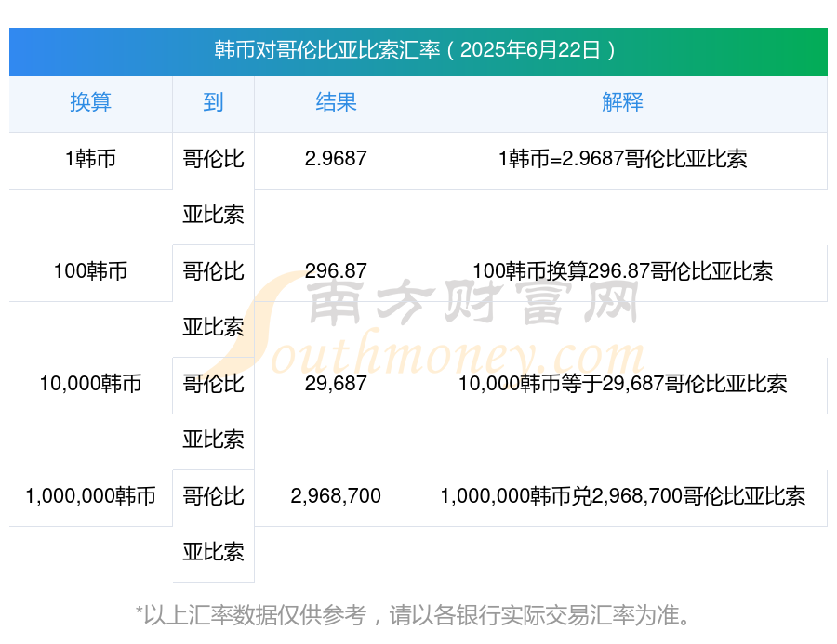This screenshot has height=644, width=837.
Task: Select text 10,000韩币等于29,687哥伦比亚比索
Action: (x=622, y=384)
